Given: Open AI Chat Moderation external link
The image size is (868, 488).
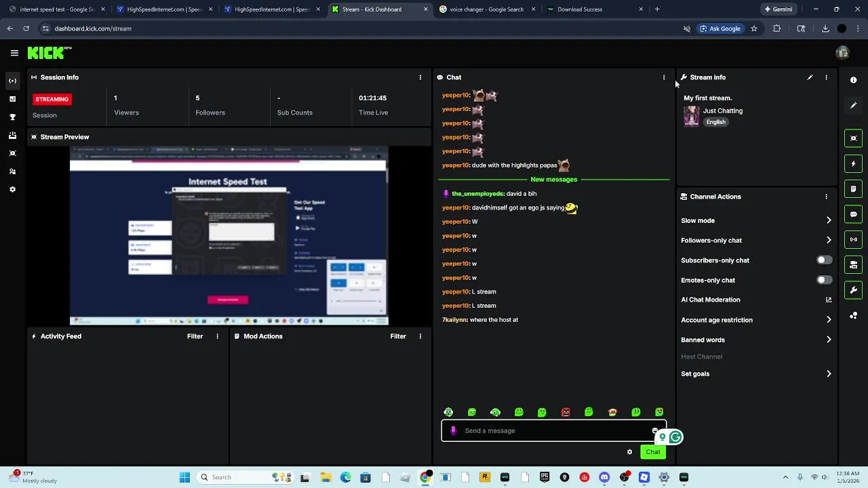Looking at the screenshot, I should (829, 300).
